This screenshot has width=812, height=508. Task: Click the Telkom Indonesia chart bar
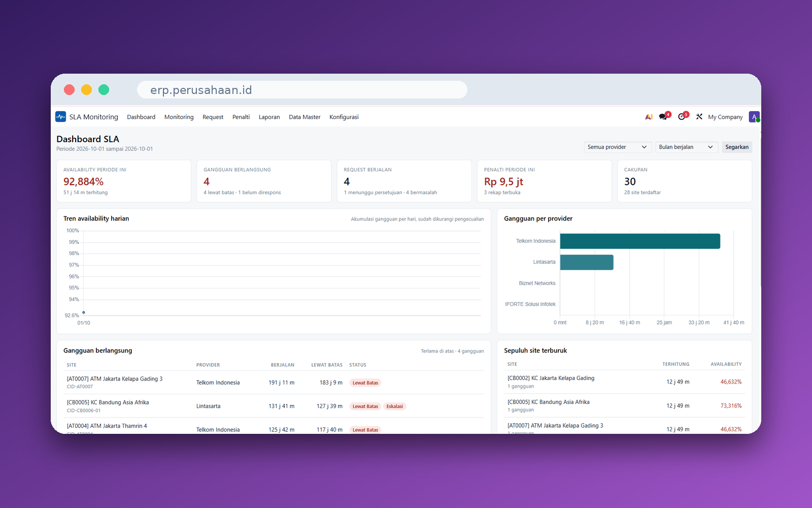pos(640,241)
